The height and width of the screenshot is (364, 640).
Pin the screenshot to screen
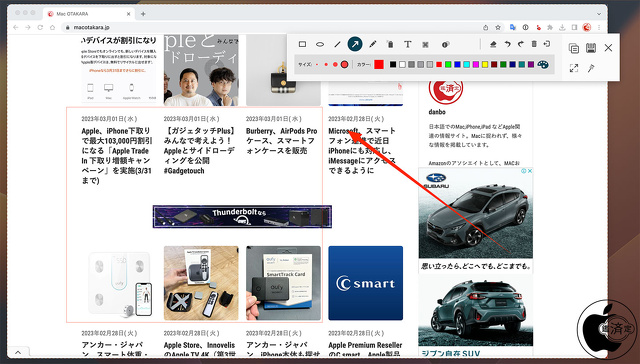(x=591, y=68)
